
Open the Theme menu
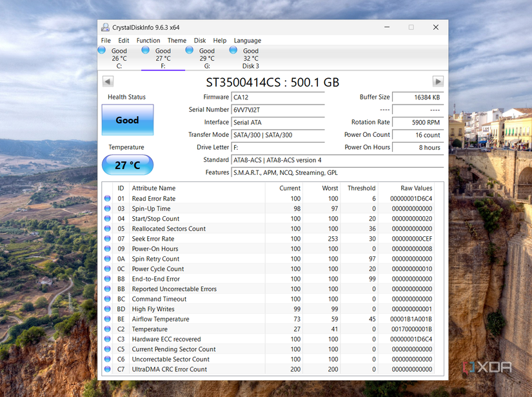[x=177, y=41]
